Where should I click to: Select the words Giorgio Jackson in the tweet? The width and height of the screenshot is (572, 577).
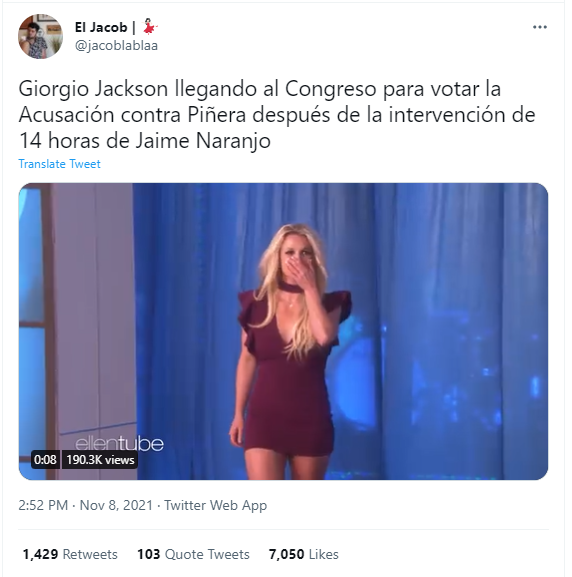[93, 89]
